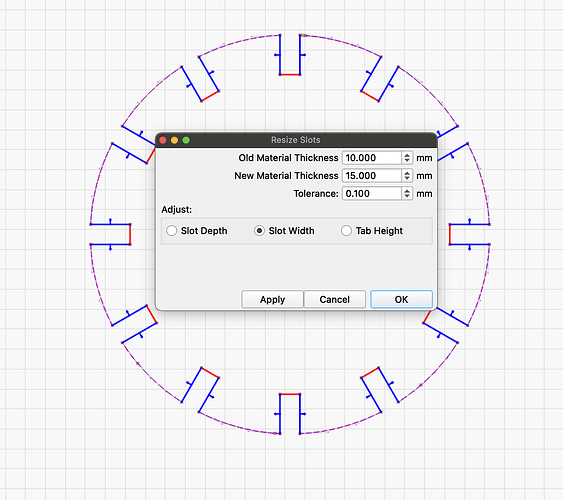Image resolution: width=563 pixels, height=500 pixels.
Task: Click the red slot bottom line at the top of the circle
Action: [x=290, y=75]
